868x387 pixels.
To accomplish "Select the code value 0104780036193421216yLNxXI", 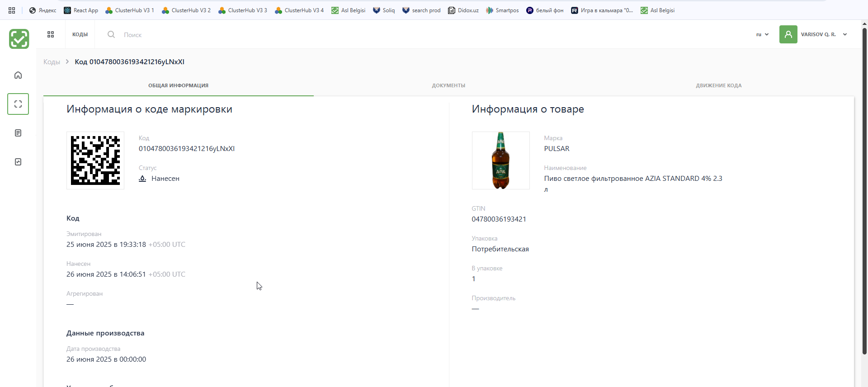I will click(187, 149).
